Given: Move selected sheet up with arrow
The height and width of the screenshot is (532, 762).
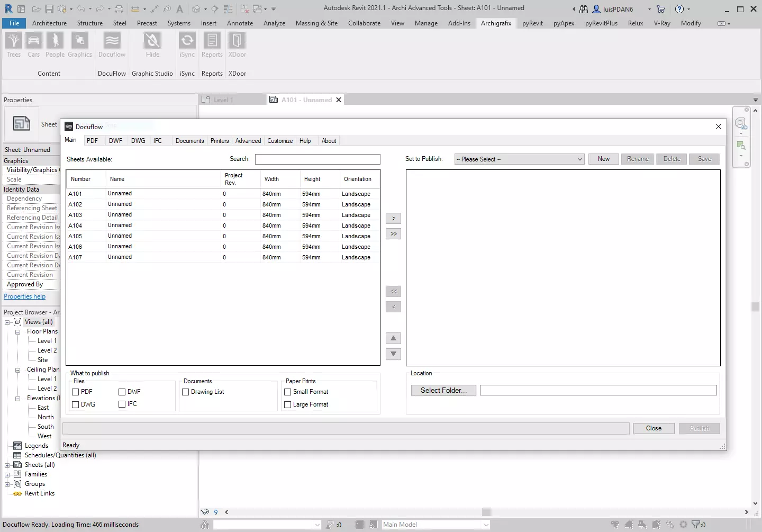Looking at the screenshot, I should (x=393, y=339).
